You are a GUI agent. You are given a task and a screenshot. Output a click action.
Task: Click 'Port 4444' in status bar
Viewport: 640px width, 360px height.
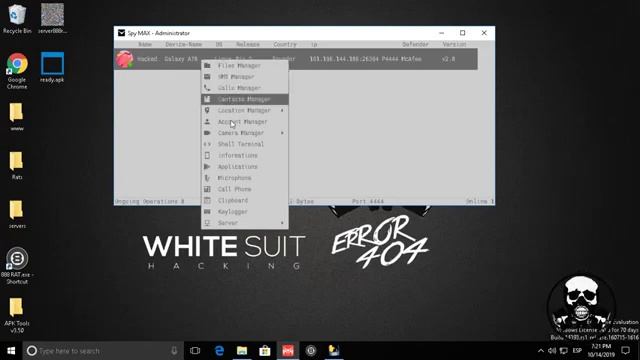pos(368,201)
